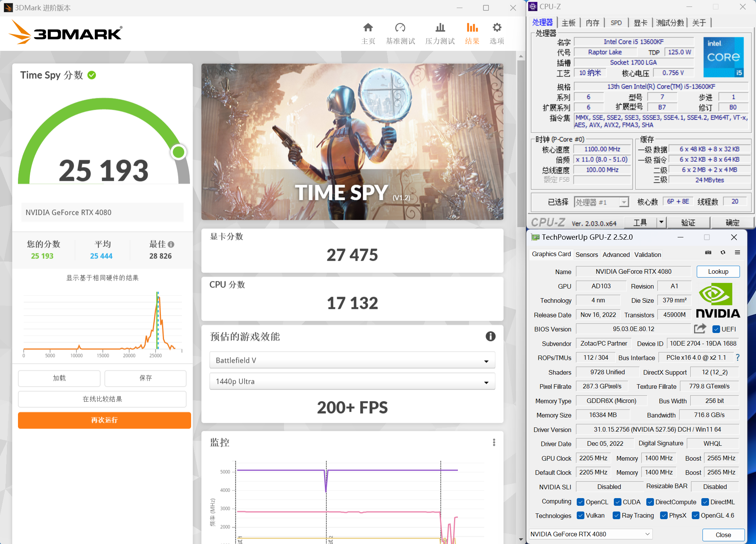This screenshot has height=544, width=756.
Task: Open the Battlefield V game dropdown
Action: point(486,360)
